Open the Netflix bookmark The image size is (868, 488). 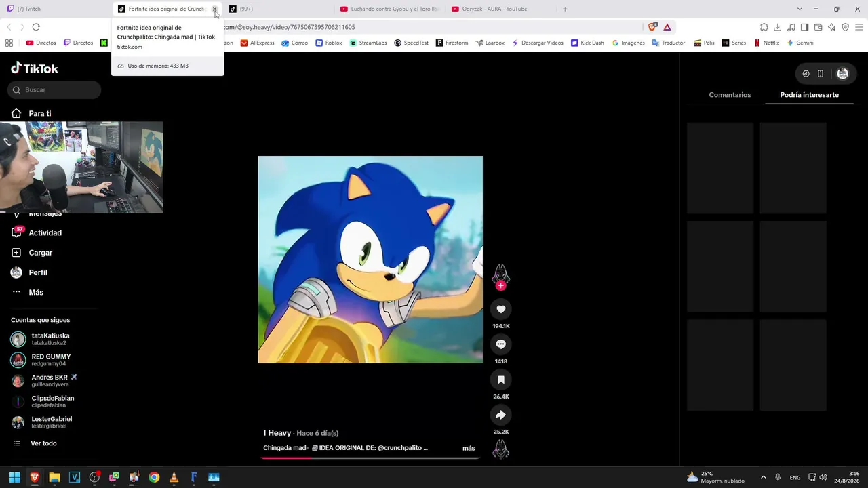(766, 43)
